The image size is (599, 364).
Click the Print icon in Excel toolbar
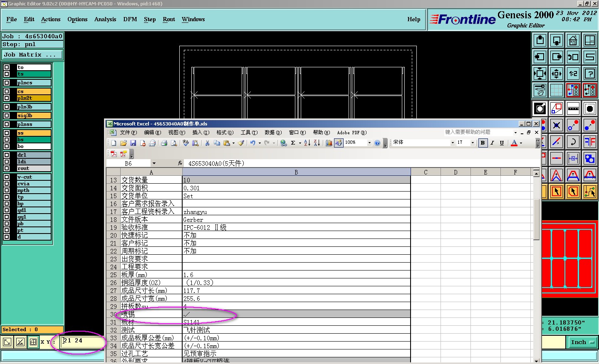tap(164, 143)
